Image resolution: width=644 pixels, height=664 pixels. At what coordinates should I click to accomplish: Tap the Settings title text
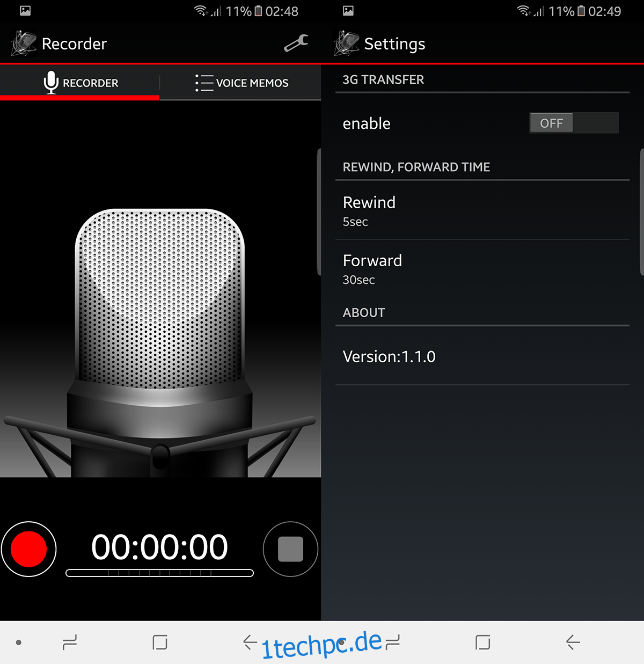[394, 44]
